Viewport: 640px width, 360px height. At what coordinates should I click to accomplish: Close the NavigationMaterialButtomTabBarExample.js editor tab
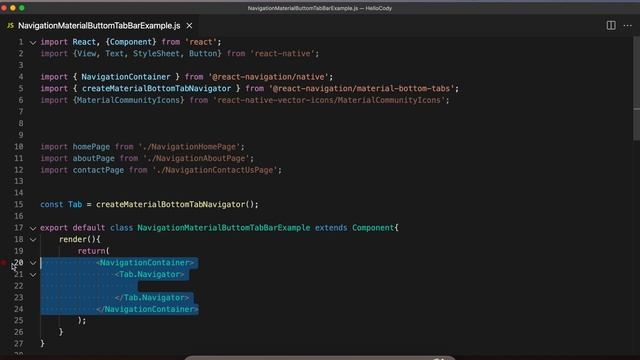pos(189,26)
